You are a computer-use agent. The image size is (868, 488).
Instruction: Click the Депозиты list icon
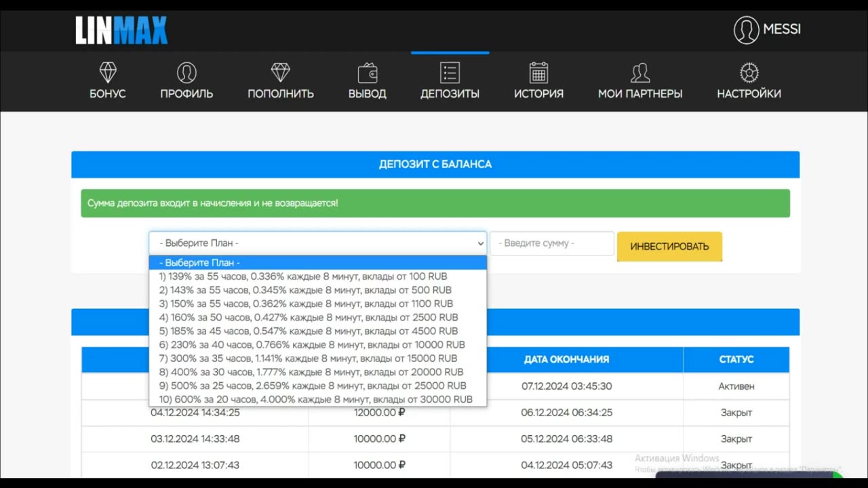pyautogui.click(x=450, y=73)
